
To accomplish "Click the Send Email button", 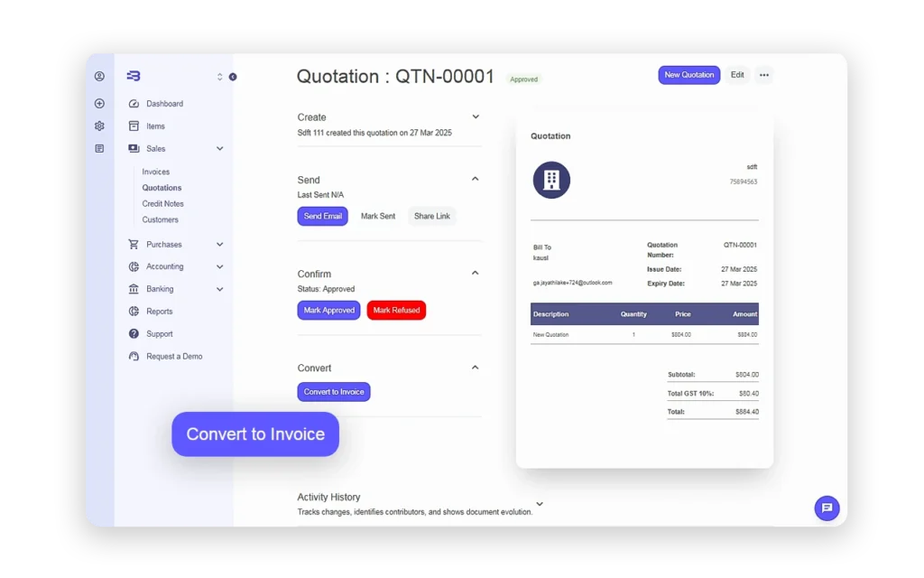I will tap(322, 216).
